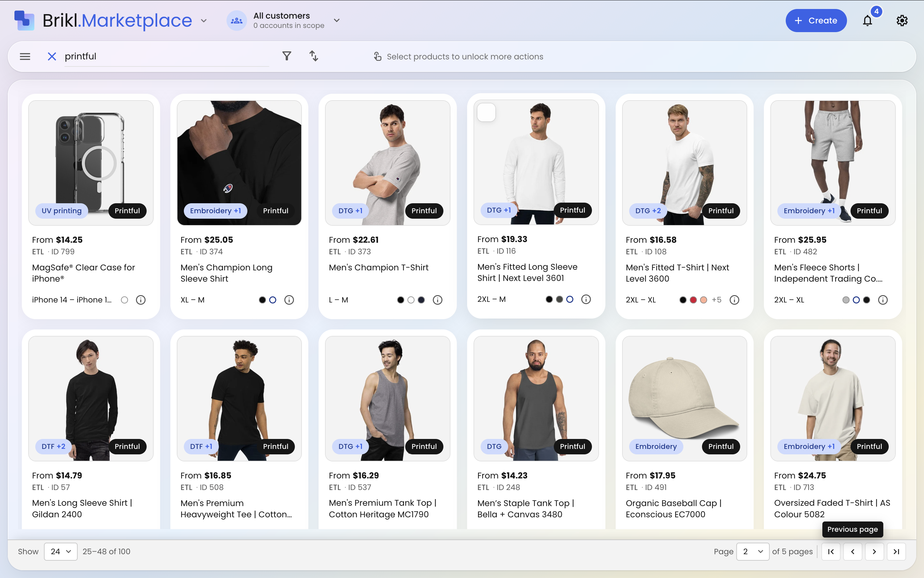
Task: Click the All customers group icon
Action: 237,21
